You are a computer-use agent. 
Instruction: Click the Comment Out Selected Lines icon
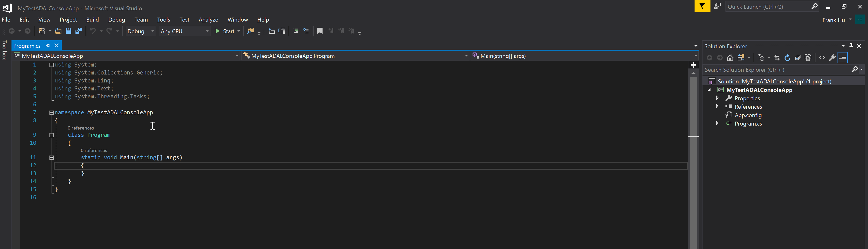coord(296,31)
